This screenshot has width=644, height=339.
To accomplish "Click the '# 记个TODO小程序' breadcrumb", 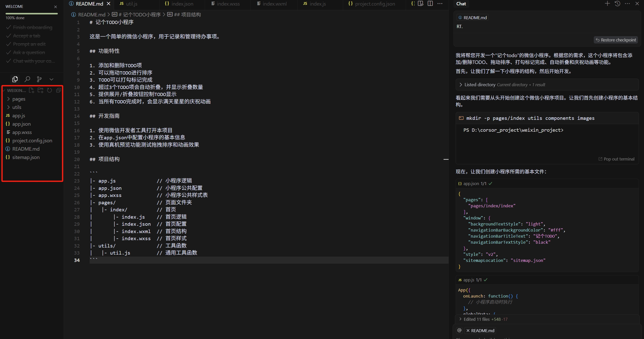I will click(139, 15).
